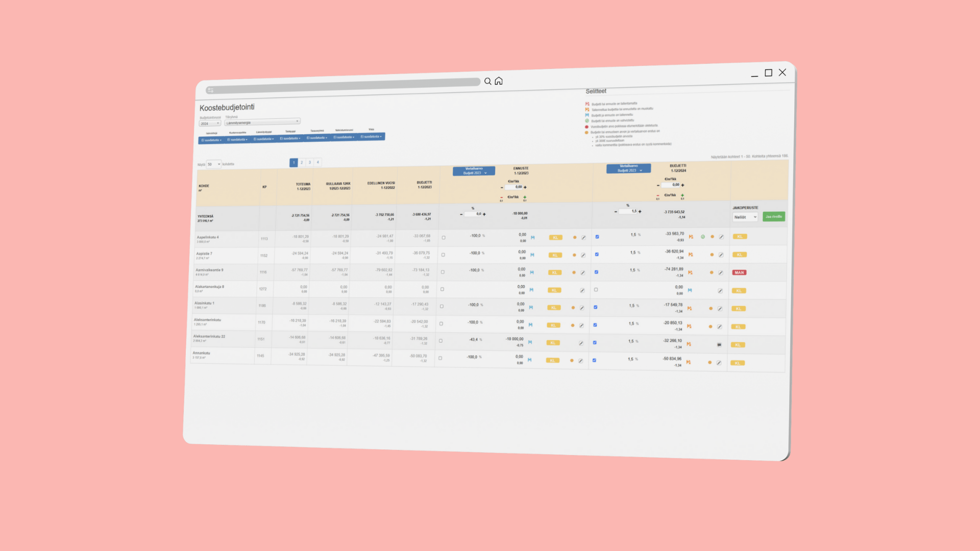980x551 pixels.
Task: Go to page 3
Action: pyautogui.click(x=309, y=162)
